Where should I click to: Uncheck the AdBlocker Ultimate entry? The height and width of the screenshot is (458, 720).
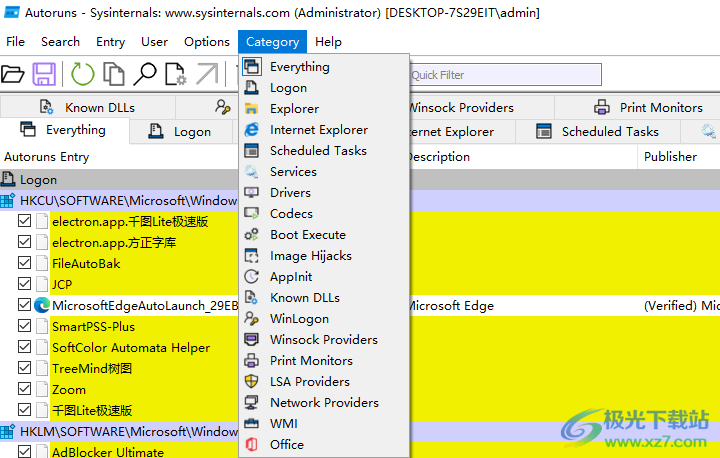tap(24, 452)
